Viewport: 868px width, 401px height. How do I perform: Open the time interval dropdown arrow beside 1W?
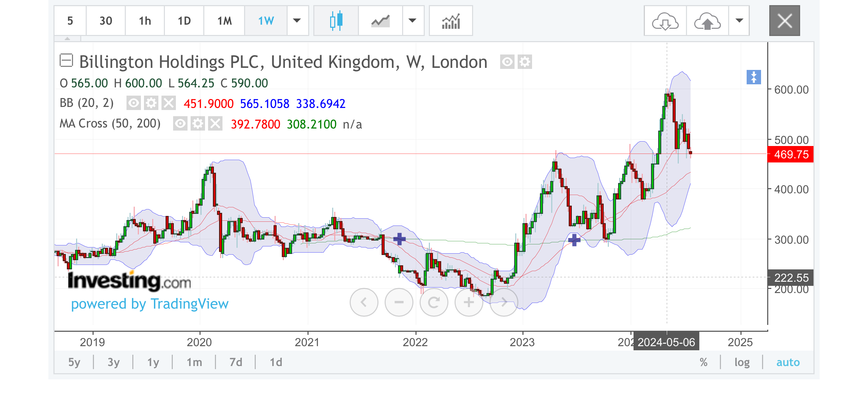[297, 21]
